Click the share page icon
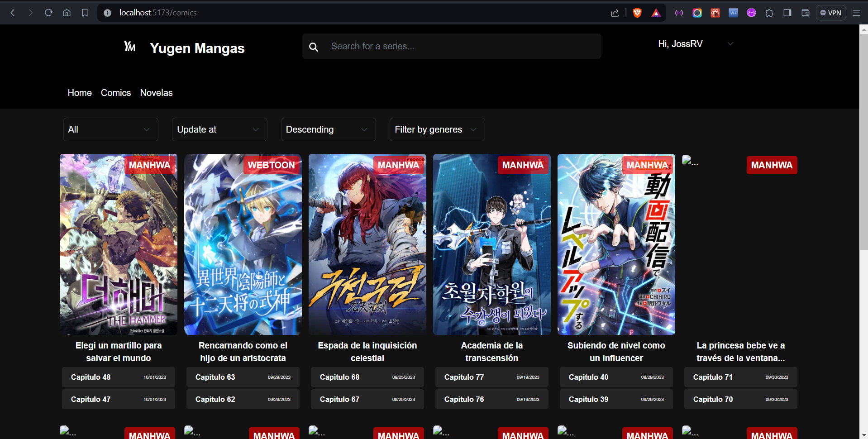868x439 pixels. click(x=615, y=13)
